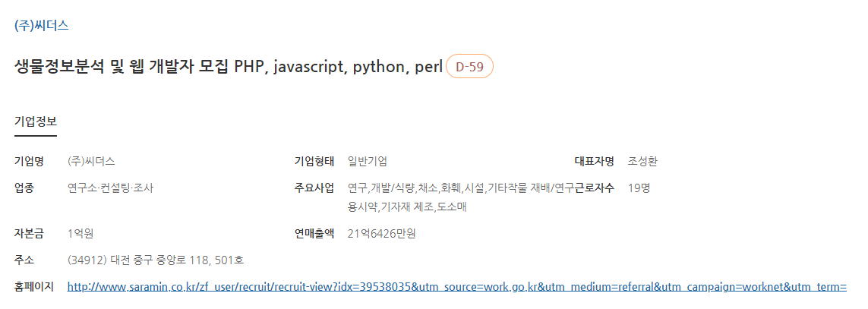This screenshot has width=868, height=309.
Task: Click the employee count 19명
Action: pyautogui.click(x=639, y=188)
